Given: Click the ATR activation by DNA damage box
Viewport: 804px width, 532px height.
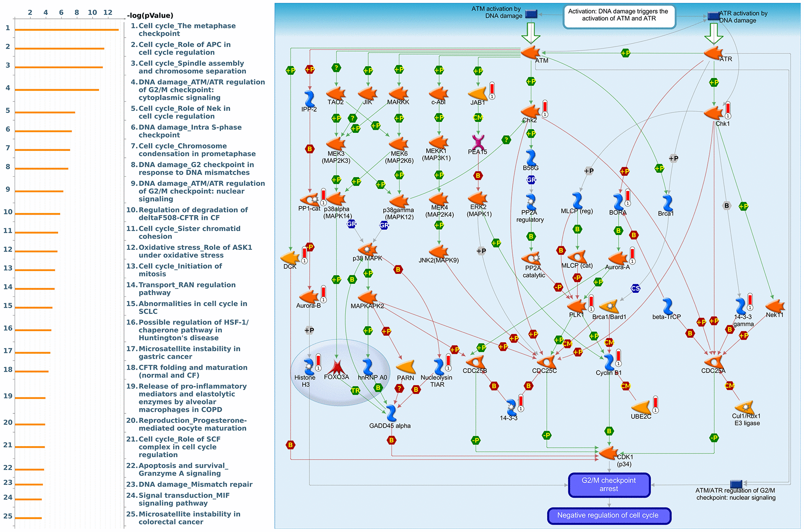Looking at the screenshot, I should pyautogui.click(x=714, y=16).
